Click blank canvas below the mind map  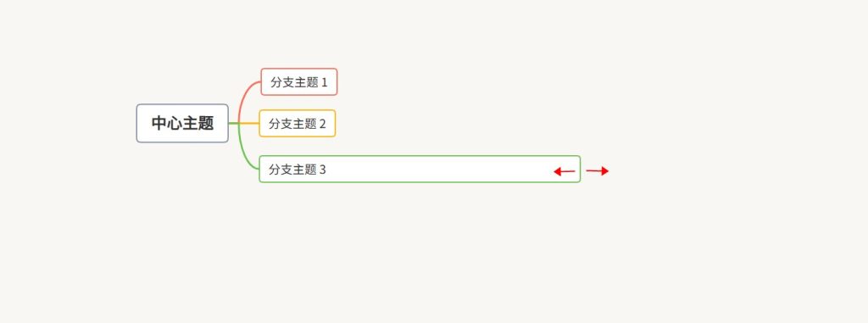[387, 255]
